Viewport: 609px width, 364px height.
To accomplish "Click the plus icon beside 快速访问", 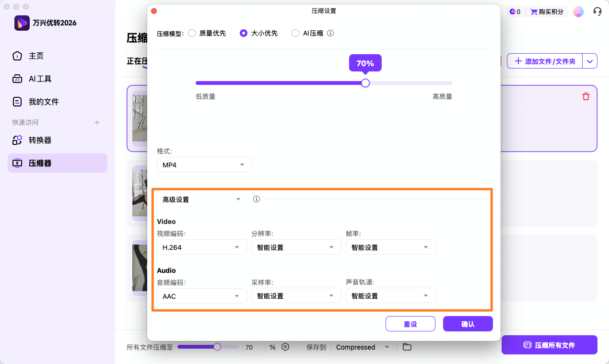I will point(97,122).
